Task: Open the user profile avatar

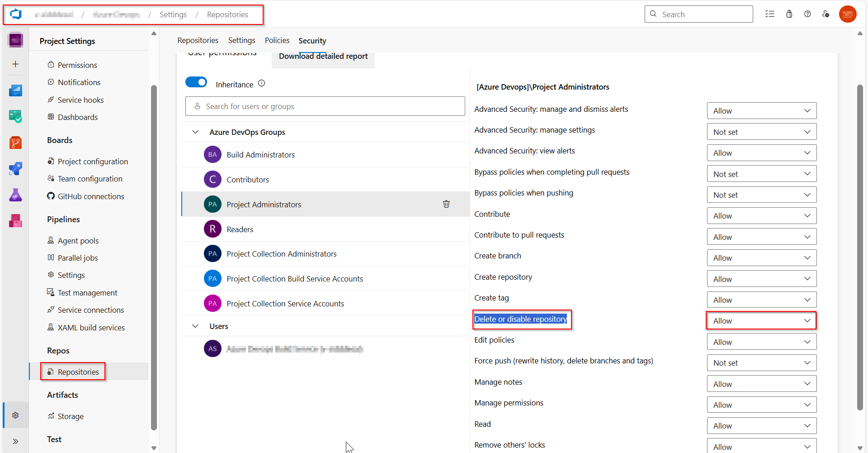Action: (x=848, y=14)
